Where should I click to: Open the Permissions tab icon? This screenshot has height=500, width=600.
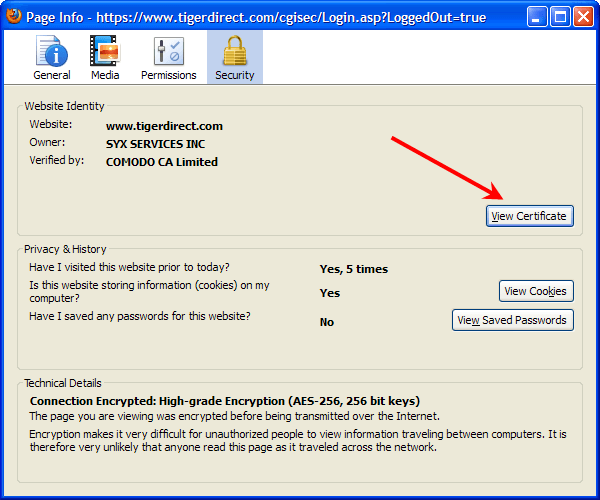point(169,51)
